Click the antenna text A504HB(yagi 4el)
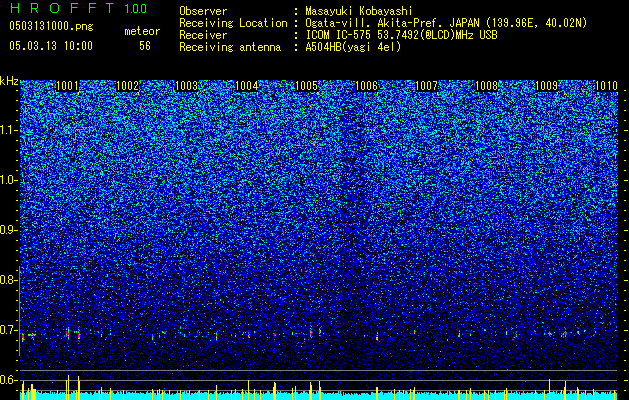 tap(353, 47)
